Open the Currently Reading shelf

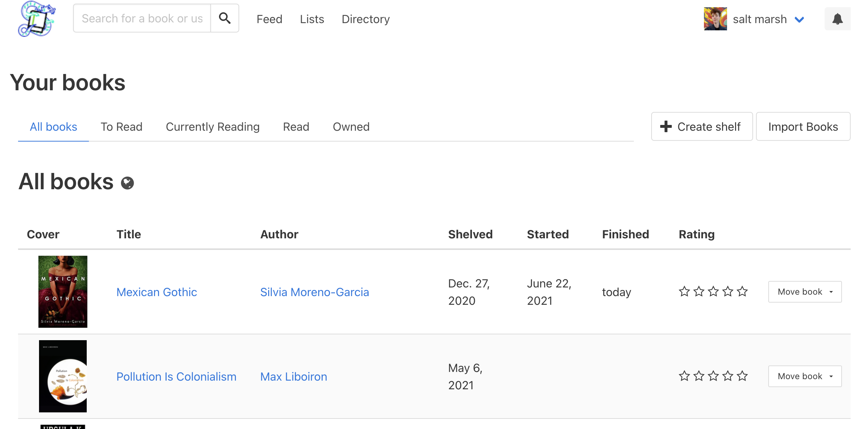point(212,126)
